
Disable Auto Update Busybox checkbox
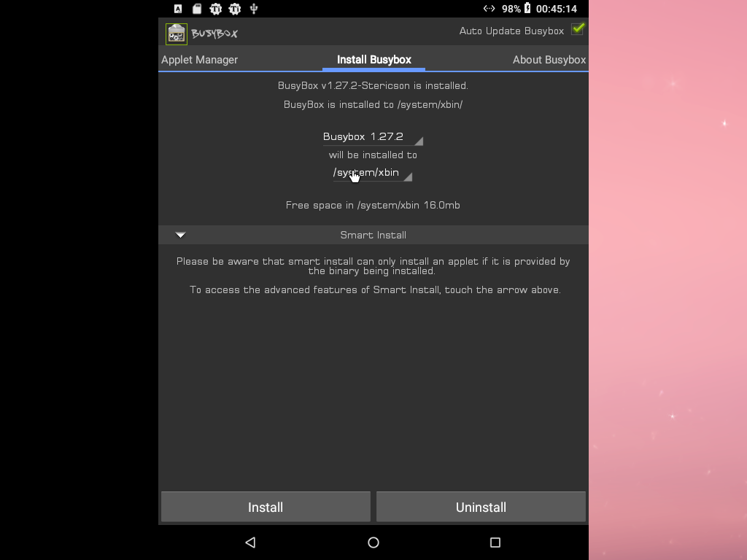(577, 31)
